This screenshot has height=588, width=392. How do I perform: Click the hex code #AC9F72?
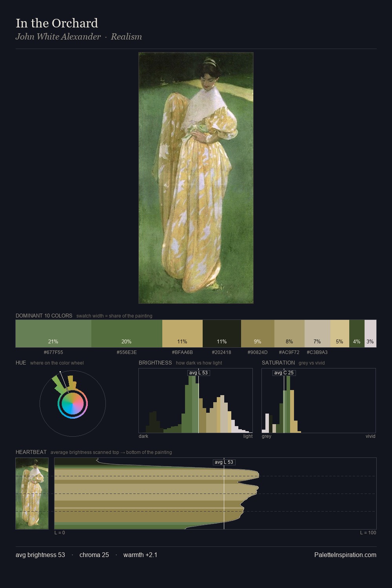(x=289, y=352)
